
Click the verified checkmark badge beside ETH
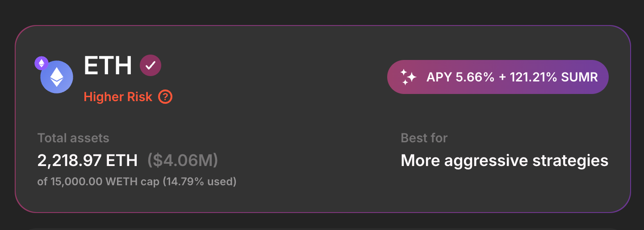pos(151,66)
